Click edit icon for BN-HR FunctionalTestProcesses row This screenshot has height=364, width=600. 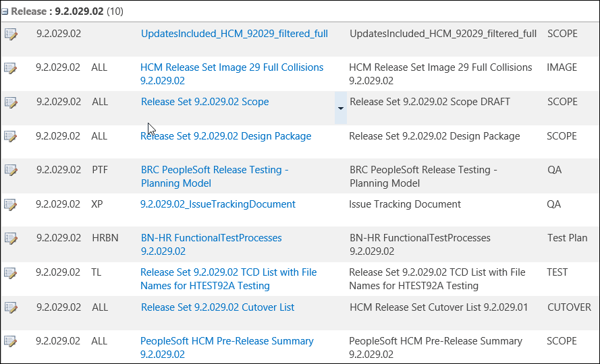[11, 239]
